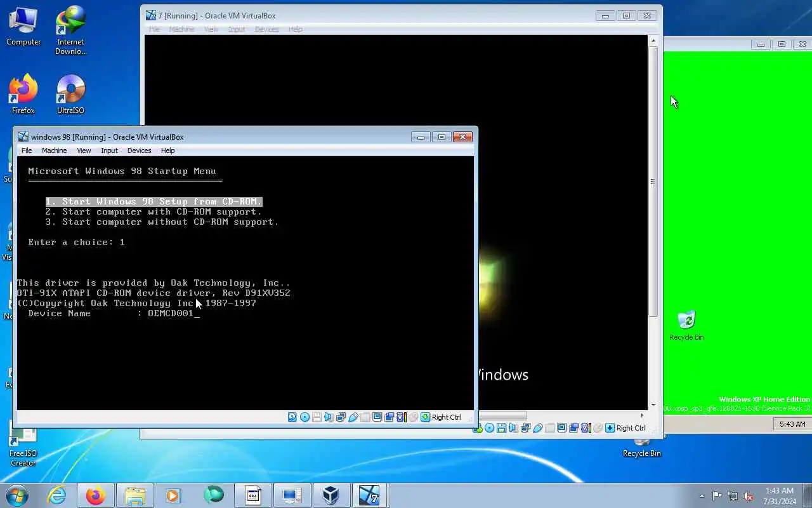Image resolution: width=812 pixels, height=508 pixels.
Task: Click the display indicator in windows 98 status bar
Action: (x=377, y=417)
